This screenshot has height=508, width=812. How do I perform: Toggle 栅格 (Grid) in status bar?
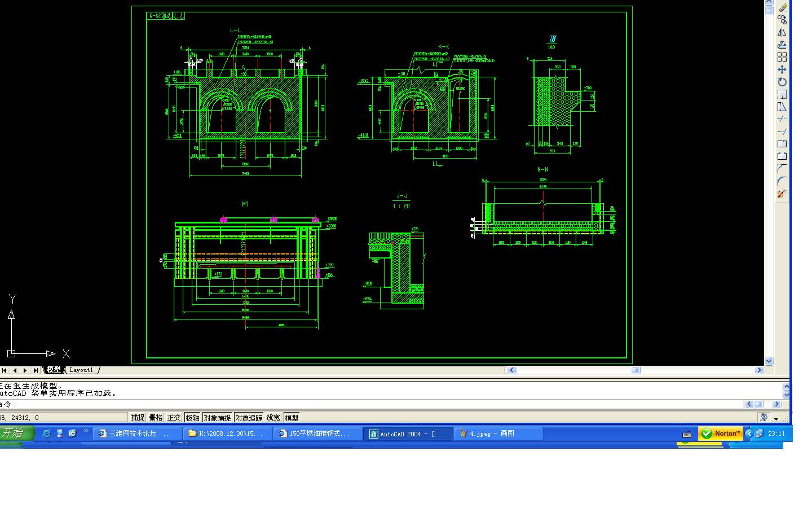[x=156, y=418]
